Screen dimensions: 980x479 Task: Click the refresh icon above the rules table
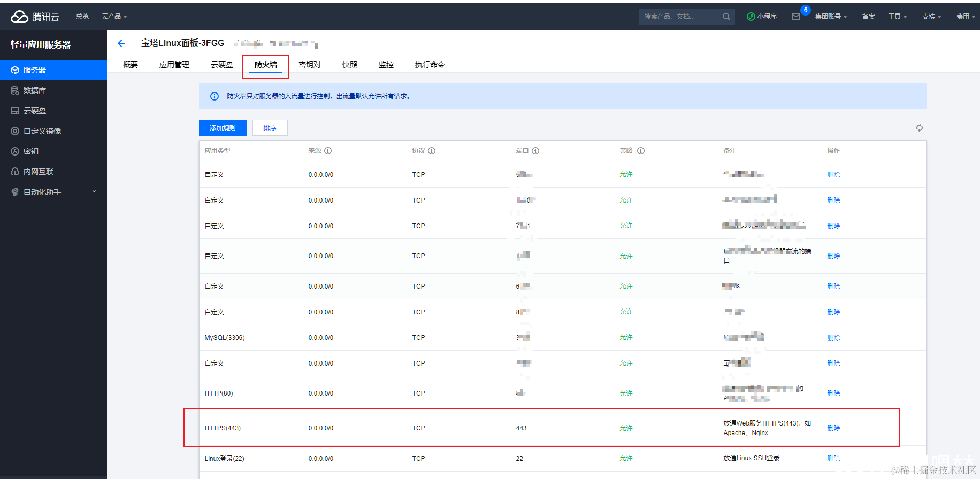pos(919,128)
